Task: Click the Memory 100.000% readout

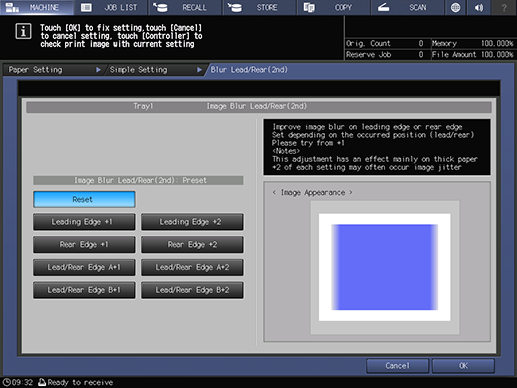Action: point(473,43)
